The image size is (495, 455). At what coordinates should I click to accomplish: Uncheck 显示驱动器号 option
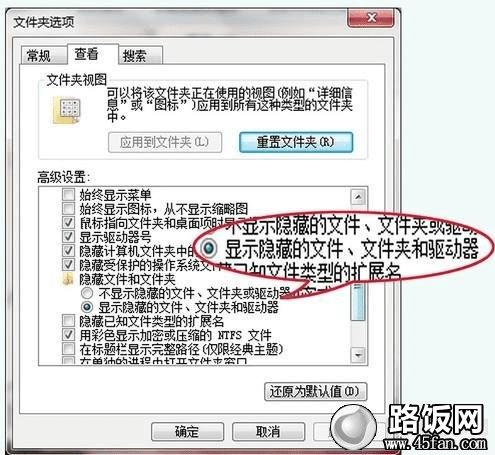point(68,237)
